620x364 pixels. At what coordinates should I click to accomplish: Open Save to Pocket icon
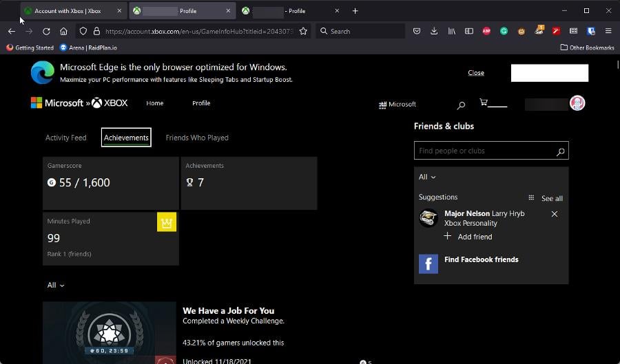click(417, 31)
